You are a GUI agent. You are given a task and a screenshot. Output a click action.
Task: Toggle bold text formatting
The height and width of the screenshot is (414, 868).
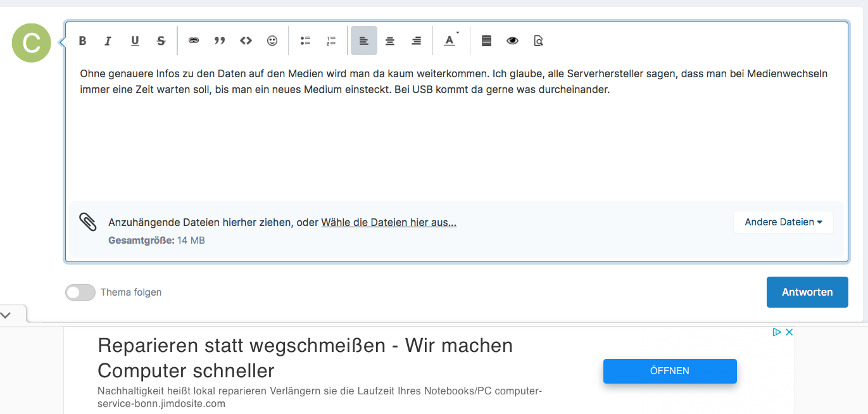tap(82, 41)
